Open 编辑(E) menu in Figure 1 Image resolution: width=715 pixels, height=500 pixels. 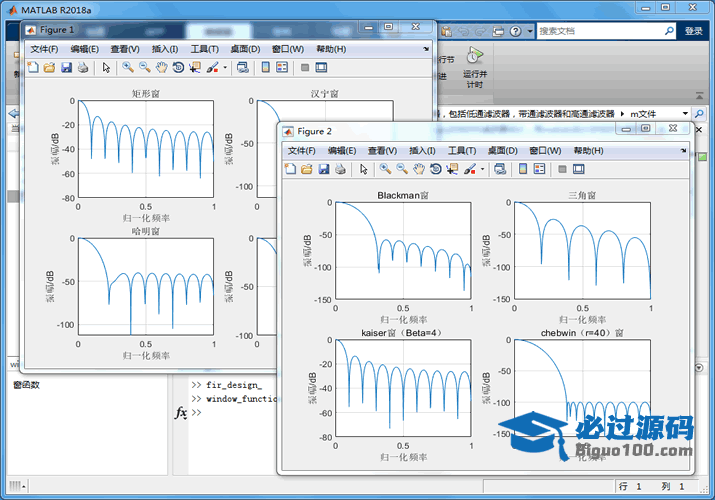point(84,49)
